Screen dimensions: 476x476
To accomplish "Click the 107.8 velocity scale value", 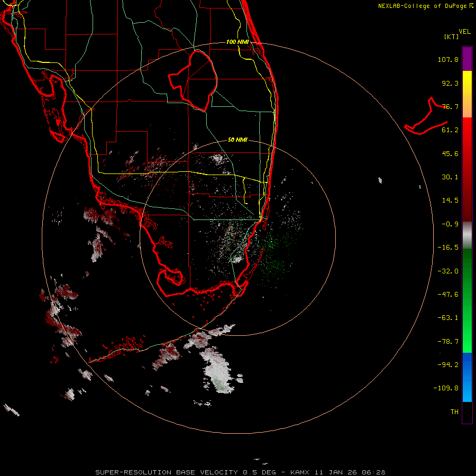I will (448, 59).
